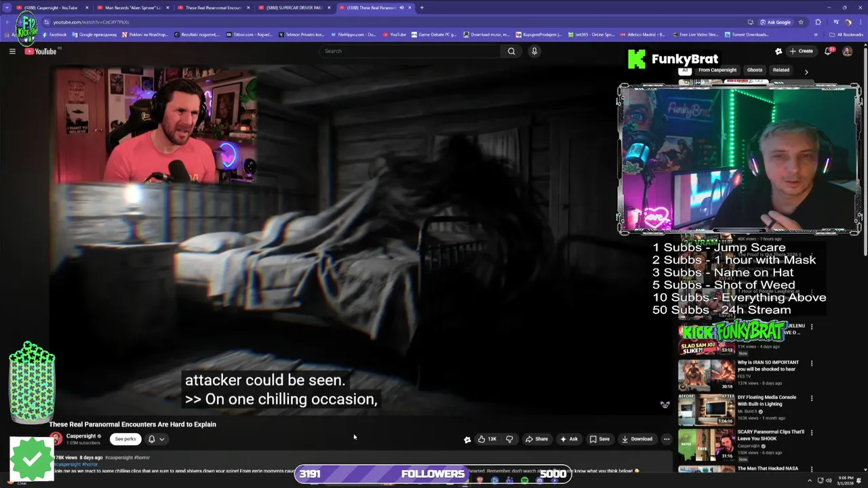This screenshot has width=868, height=488.
Task: Share the paranormal encounters video
Action: 536,439
